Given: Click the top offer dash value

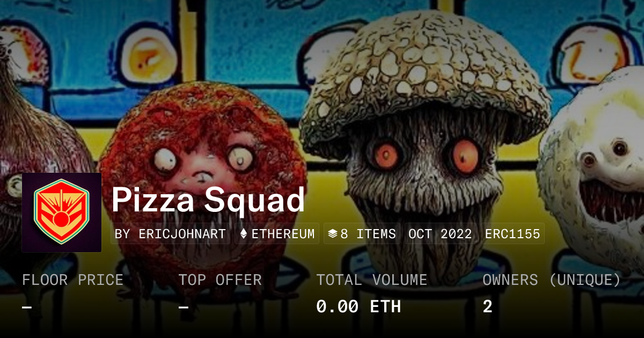Looking at the screenshot, I should point(184,307).
